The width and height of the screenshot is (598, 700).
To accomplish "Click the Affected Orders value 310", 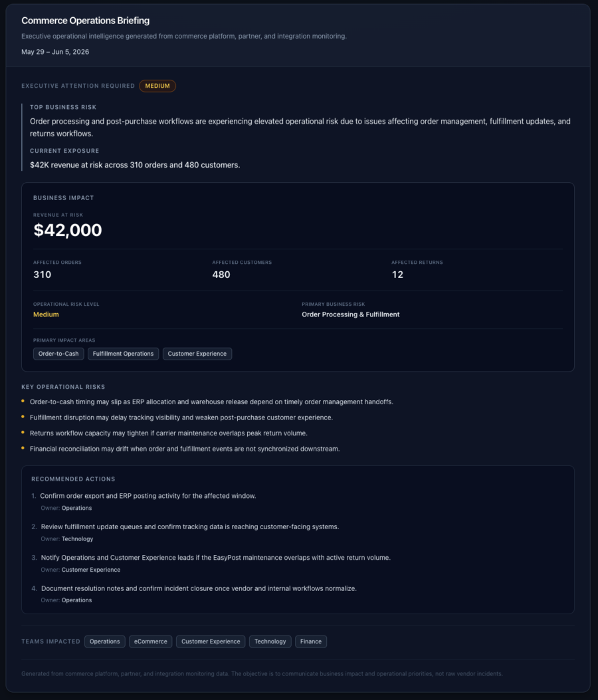I will [x=43, y=275].
